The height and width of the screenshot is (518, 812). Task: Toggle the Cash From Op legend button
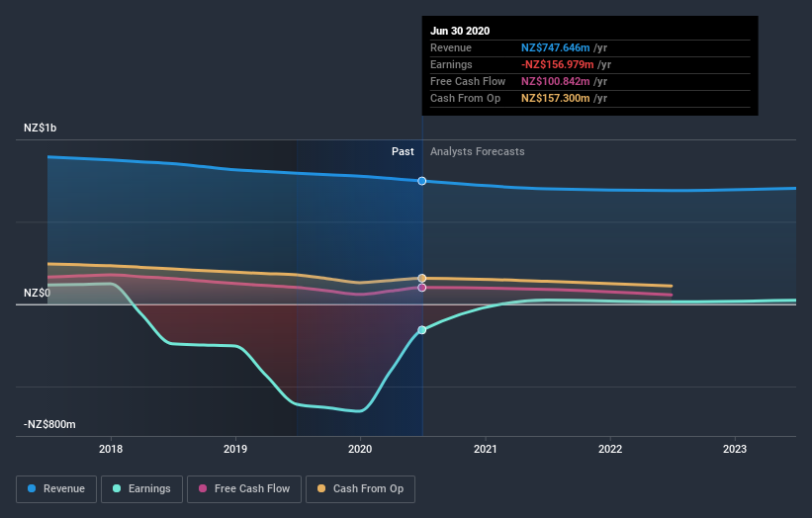click(x=360, y=489)
